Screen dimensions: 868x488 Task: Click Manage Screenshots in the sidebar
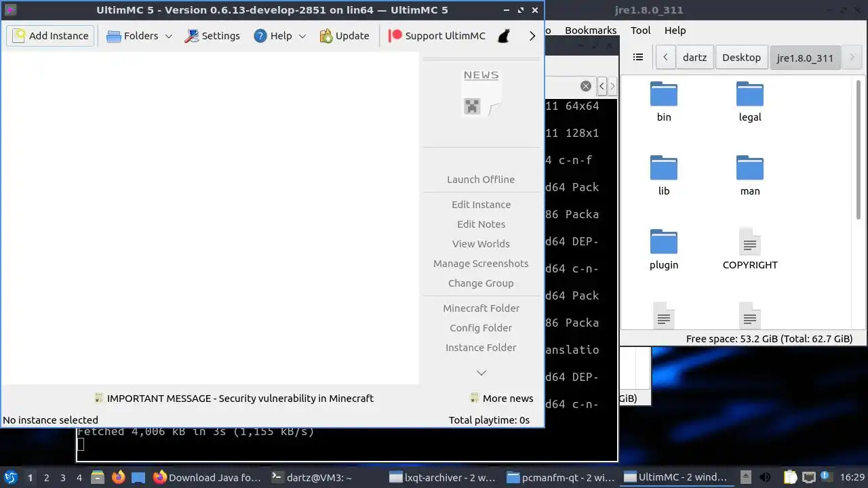pyautogui.click(x=481, y=264)
